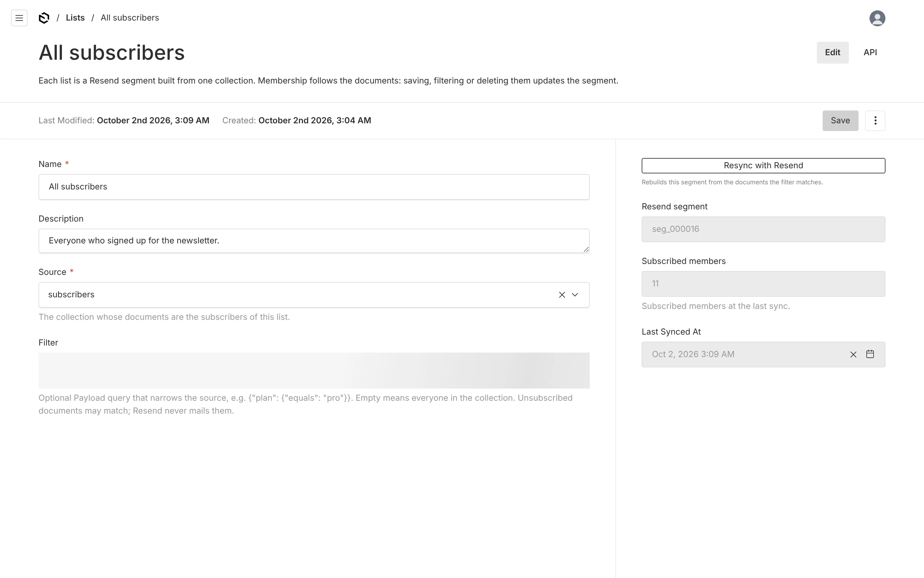Click the Description resize handle
The height and width of the screenshot is (578, 924).
(x=586, y=249)
